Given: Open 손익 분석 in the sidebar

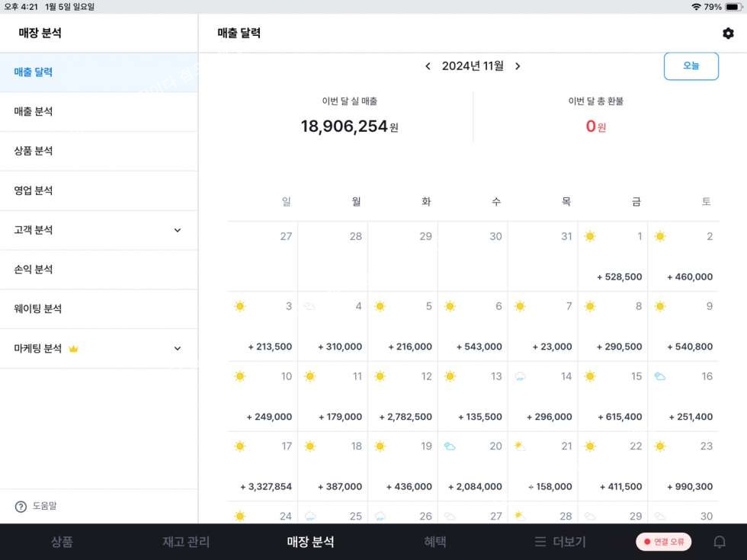Looking at the screenshot, I should [99, 270].
